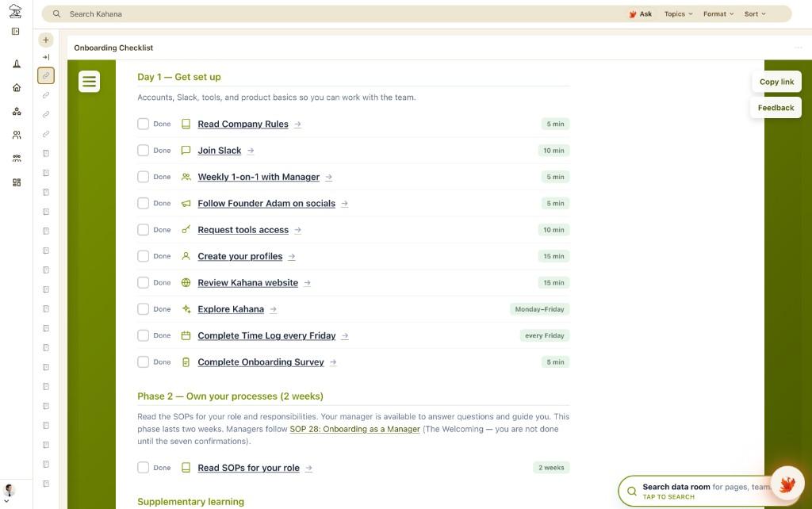Check Done for Follow Founder Adam on socials
The image size is (812, 509).
click(x=143, y=203)
